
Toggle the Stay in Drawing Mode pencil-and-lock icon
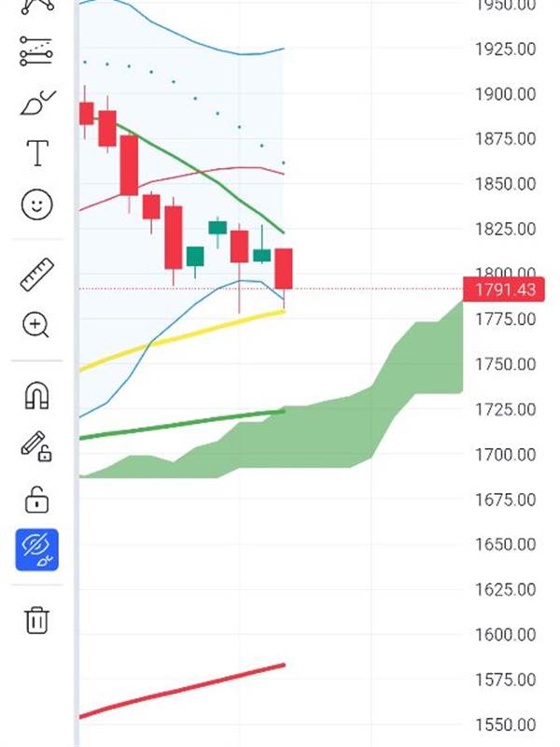tap(36, 447)
